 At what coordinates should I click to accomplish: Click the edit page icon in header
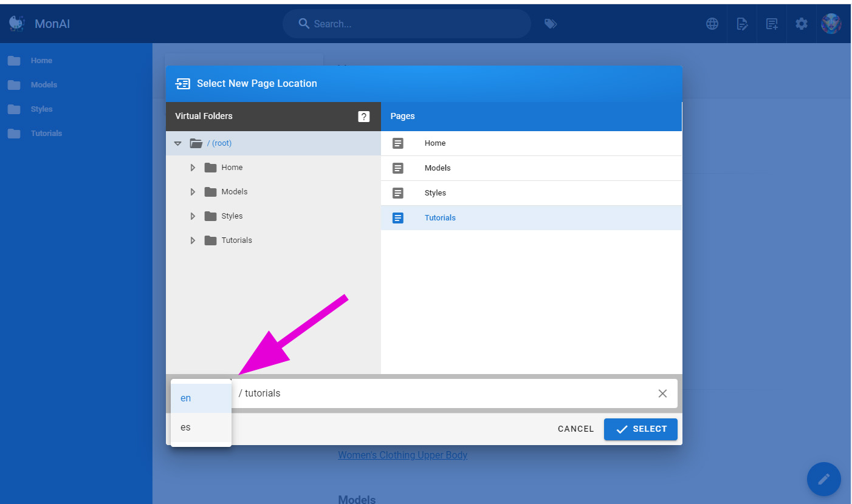[x=742, y=24]
